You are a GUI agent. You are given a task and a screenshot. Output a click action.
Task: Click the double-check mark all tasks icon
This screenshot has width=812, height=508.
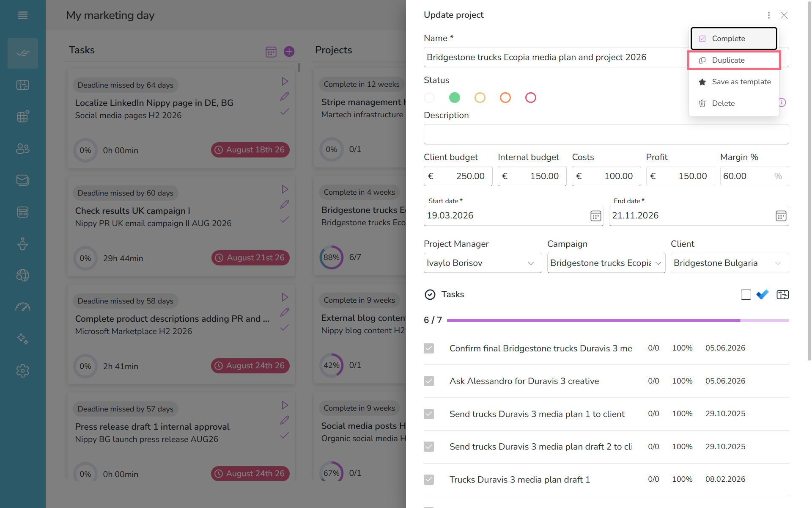click(x=763, y=295)
